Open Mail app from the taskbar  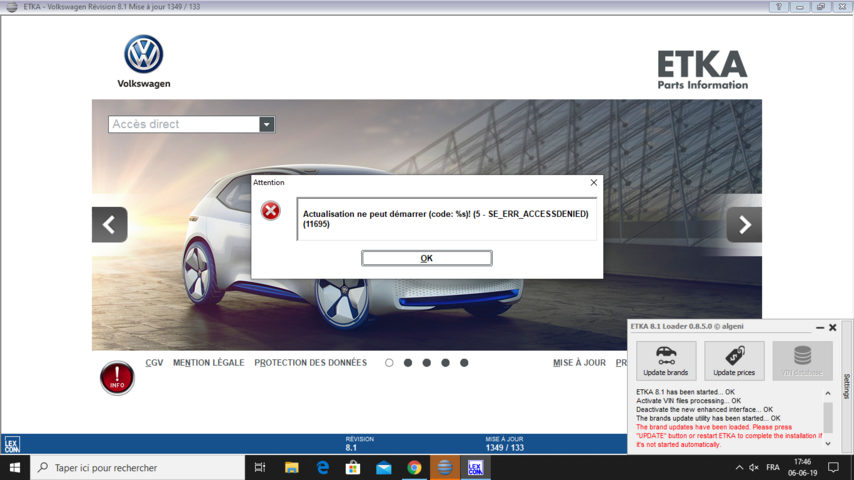tap(383, 467)
